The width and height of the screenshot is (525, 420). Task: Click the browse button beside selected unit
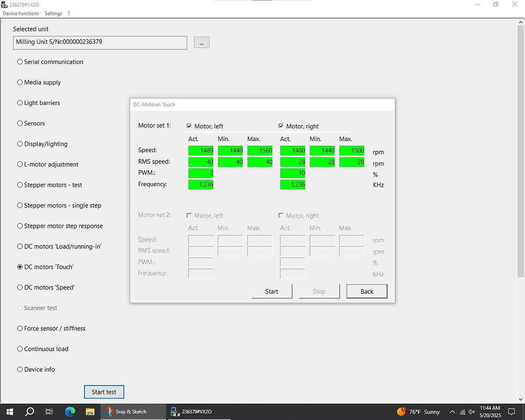[x=202, y=42]
